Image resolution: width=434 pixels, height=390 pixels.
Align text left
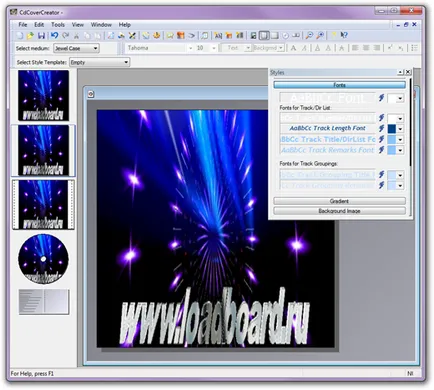coord(355,48)
